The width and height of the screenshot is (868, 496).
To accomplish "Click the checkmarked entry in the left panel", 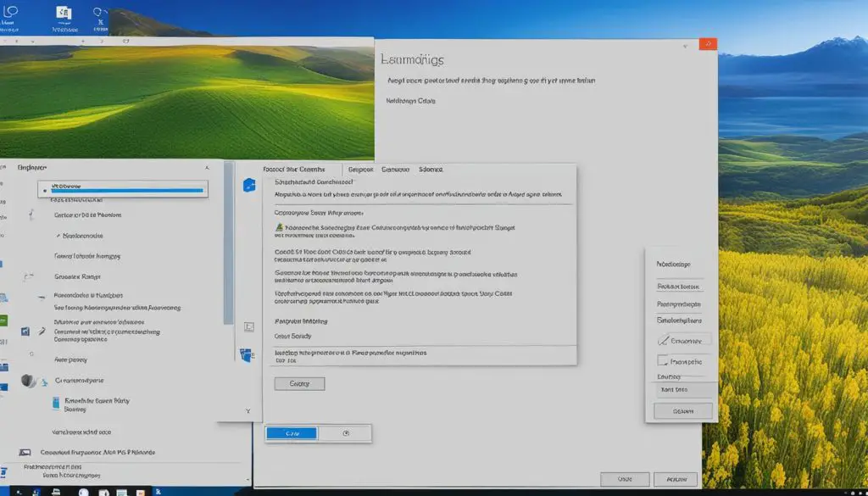I will tap(81, 235).
